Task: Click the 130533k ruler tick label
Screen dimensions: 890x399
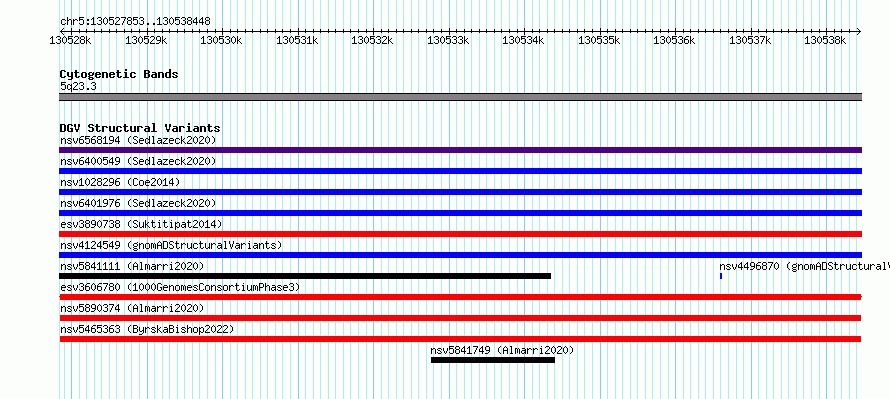Action: [448, 40]
